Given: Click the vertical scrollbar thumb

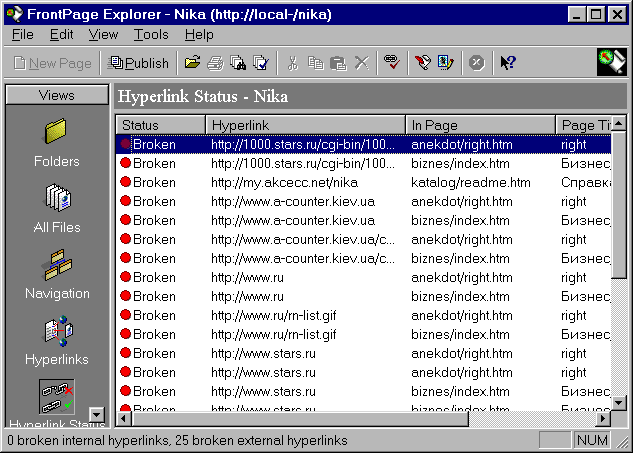Looking at the screenshot, I should point(619,205).
